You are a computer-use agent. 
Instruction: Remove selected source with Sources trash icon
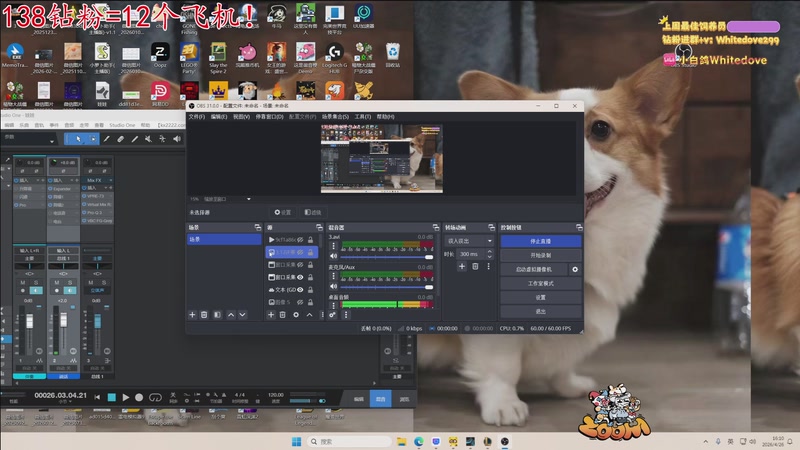click(283, 315)
